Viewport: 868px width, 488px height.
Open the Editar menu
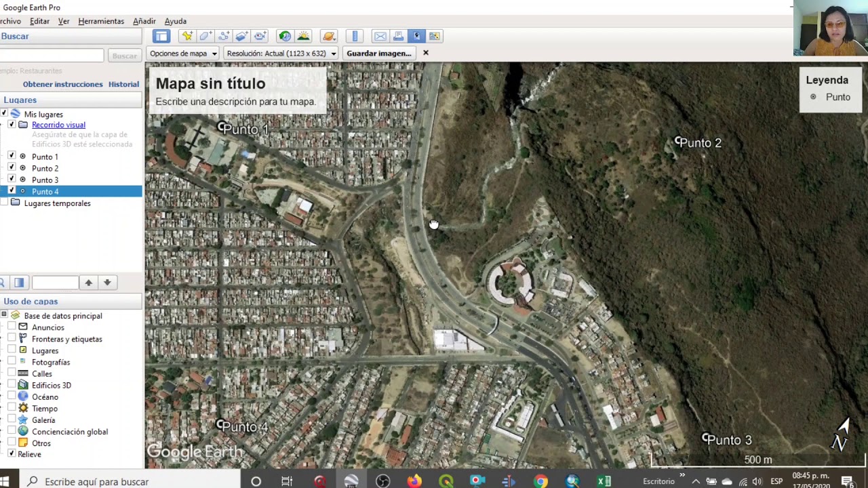(x=39, y=21)
